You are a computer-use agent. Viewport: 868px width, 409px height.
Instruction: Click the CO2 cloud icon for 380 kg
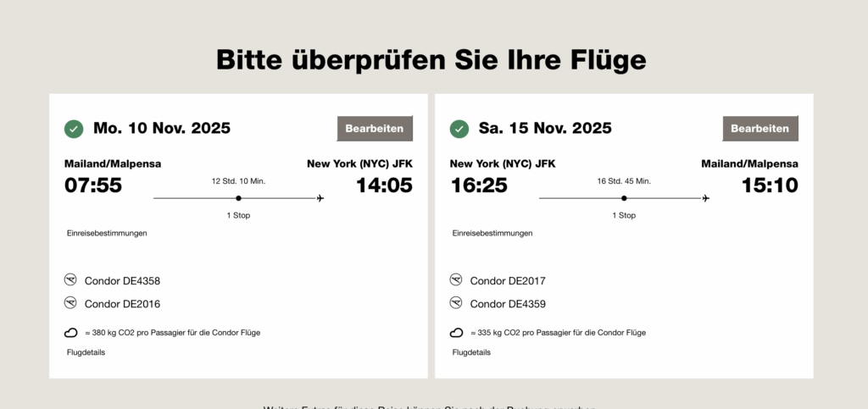tap(71, 333)
